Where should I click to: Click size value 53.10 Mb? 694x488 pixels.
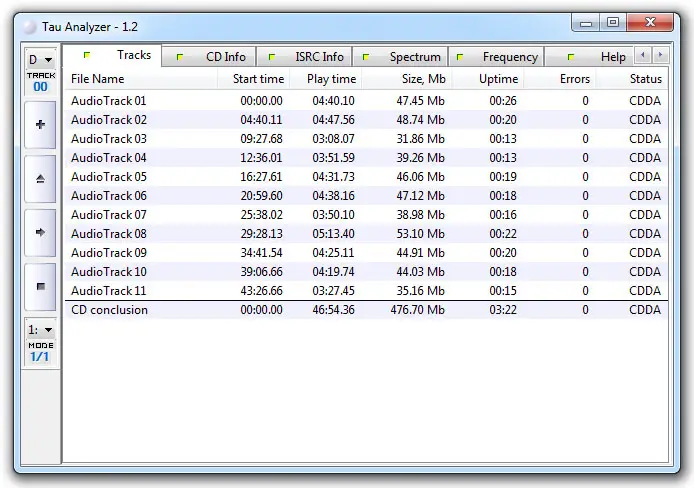(x=420, y=234)
